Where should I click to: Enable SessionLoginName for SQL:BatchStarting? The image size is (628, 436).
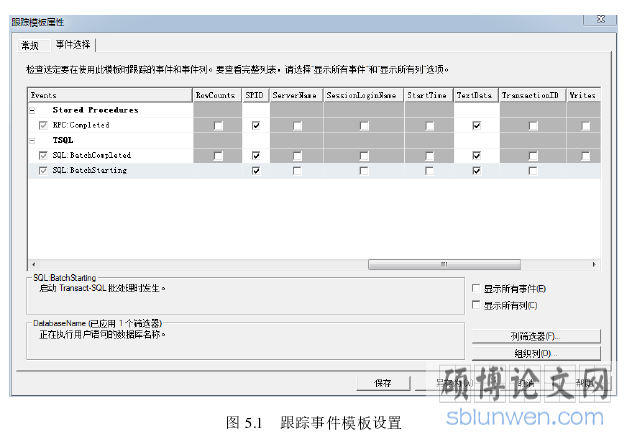[x=364, y=171]
